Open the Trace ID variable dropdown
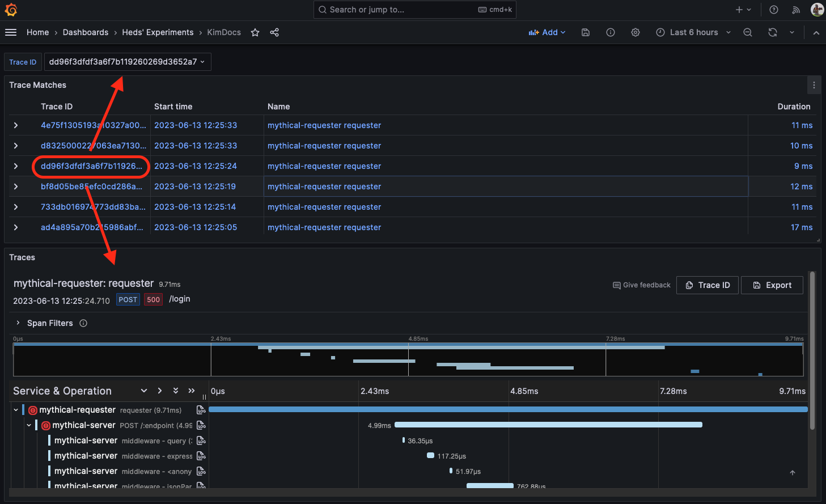The height and width of the screenshot is (504, 826). point(127,62)
